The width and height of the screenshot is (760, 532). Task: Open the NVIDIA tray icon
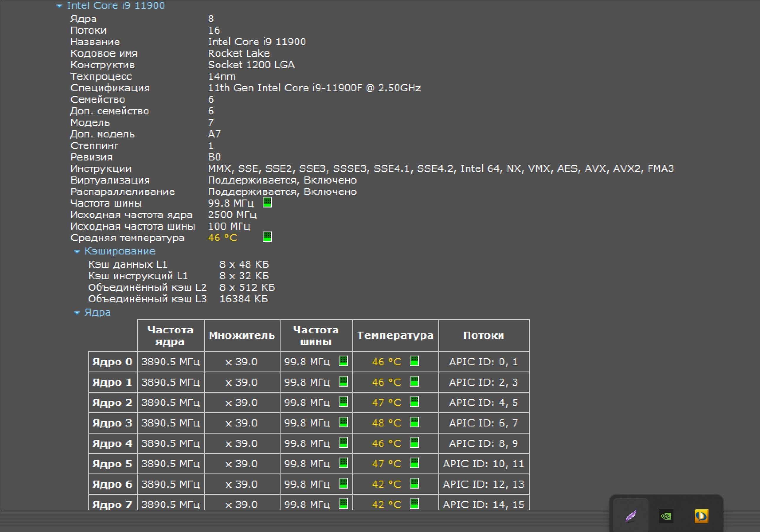[666, 516]
